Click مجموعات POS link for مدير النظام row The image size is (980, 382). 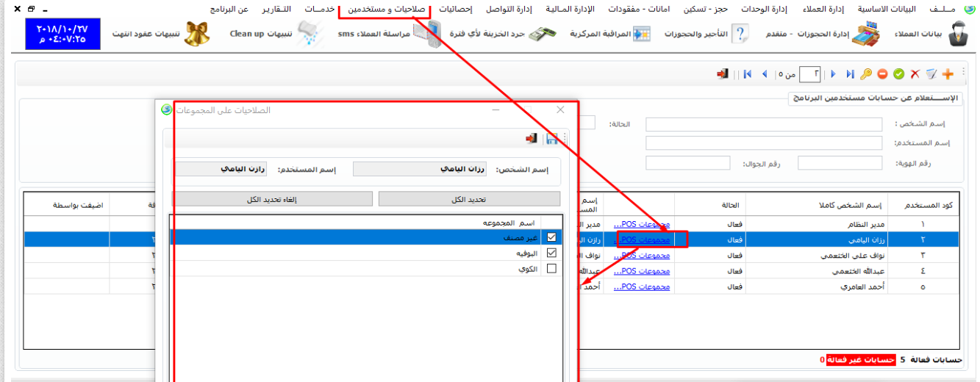[x=642, y=224]
